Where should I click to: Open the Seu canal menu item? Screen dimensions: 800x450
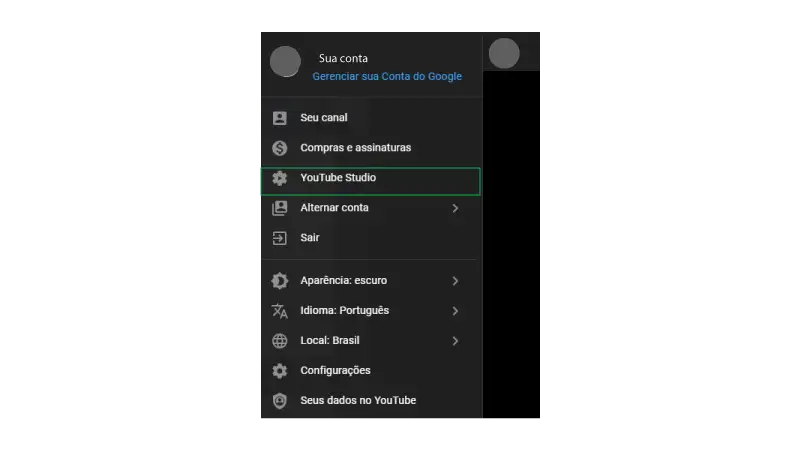pyautogui.click(x=371, y=118)
